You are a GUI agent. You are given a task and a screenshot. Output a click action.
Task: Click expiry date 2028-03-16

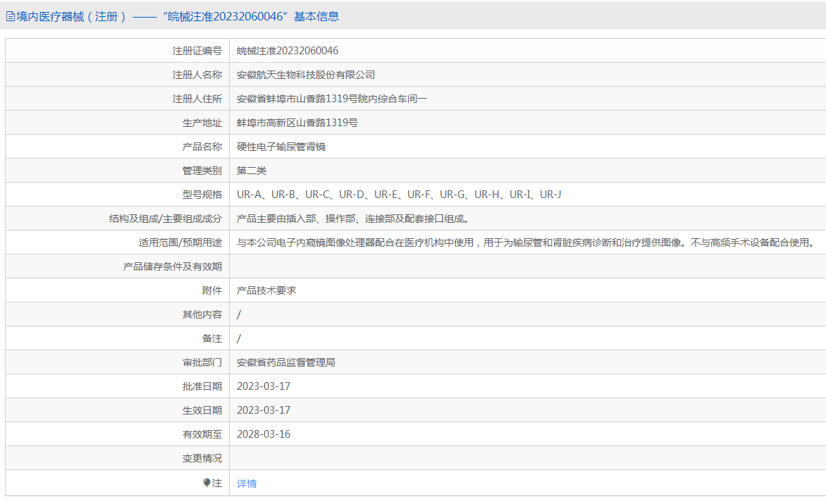pos(264,434)
